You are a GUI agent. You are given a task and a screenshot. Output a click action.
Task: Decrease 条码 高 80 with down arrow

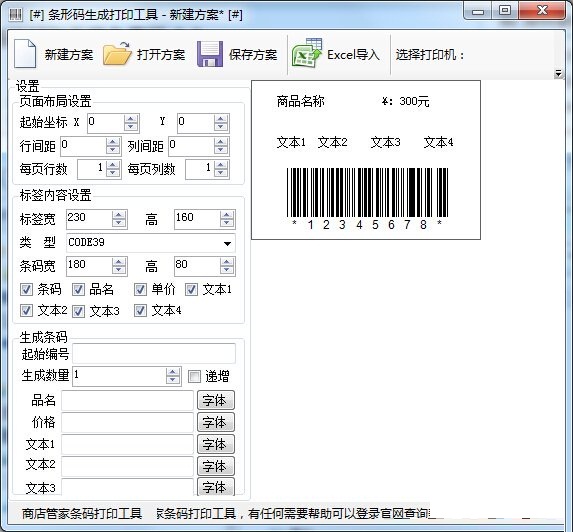tap(227, 270)
